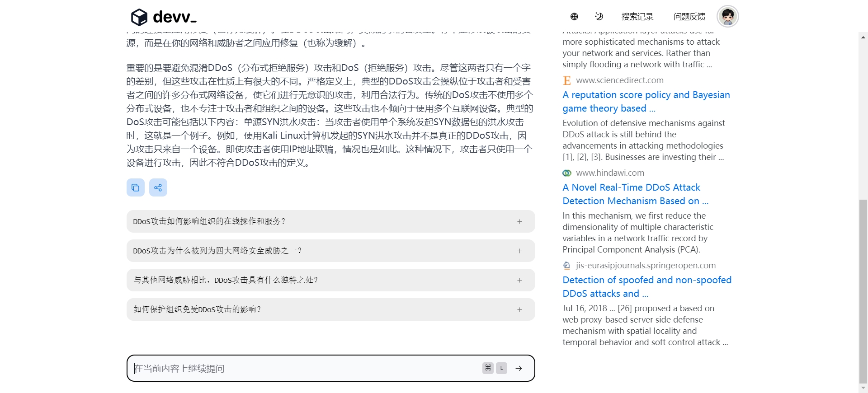Click the snippet starting In this mechanism, we first reduce

[x=638, y=233]
